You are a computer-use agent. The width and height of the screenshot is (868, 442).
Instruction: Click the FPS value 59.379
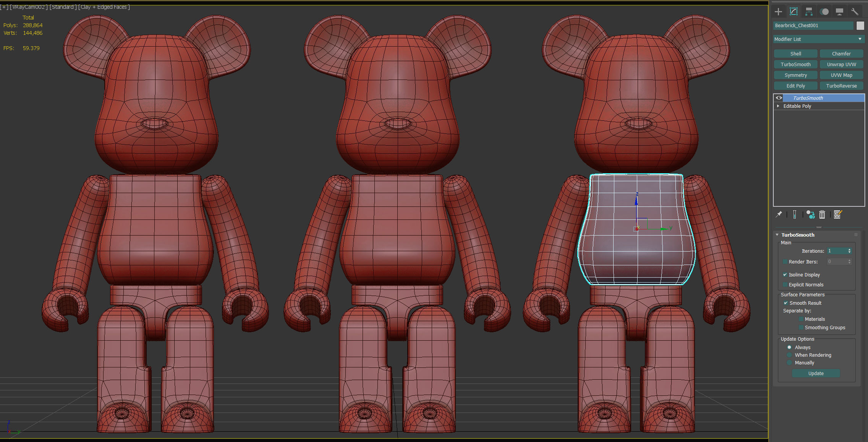coord(31,48)
